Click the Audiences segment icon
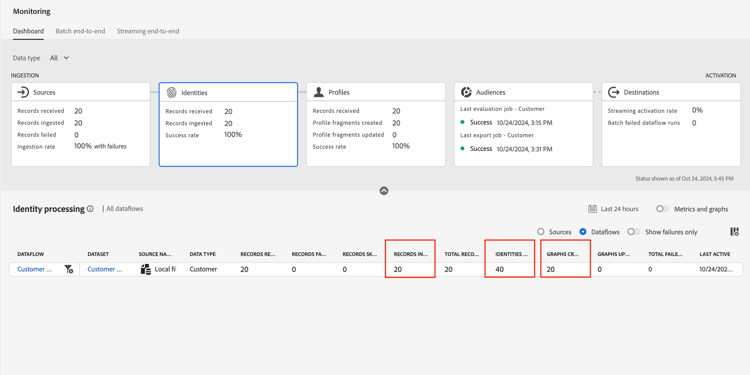 pyautogui.click(x=466, y=92)
